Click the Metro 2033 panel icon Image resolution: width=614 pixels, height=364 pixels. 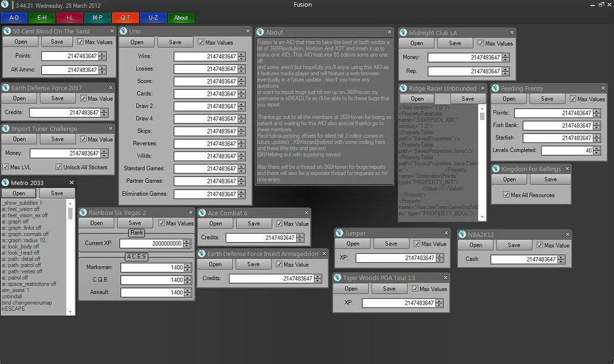point(6,182)
